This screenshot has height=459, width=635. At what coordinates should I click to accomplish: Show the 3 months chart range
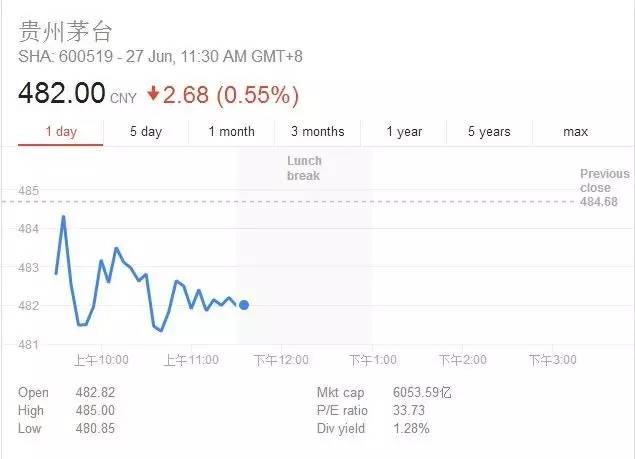pyautogui.click(x=317, y=132)
